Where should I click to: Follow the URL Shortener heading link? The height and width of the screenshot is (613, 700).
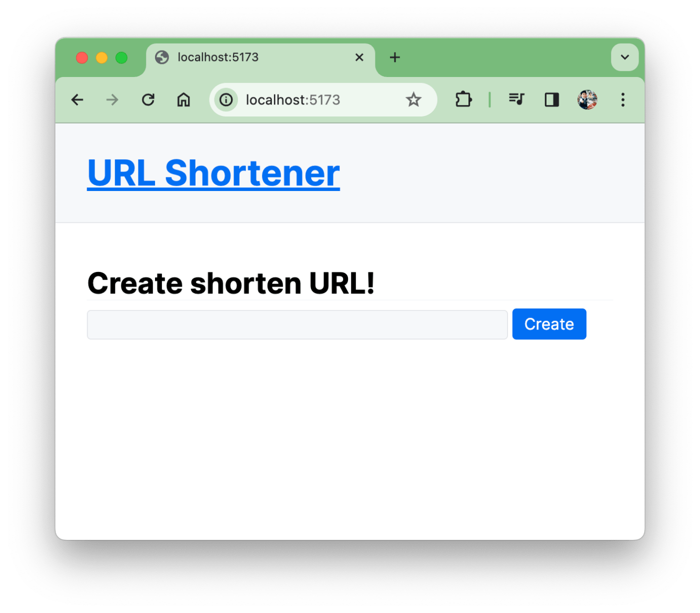(x=213, y=173)
